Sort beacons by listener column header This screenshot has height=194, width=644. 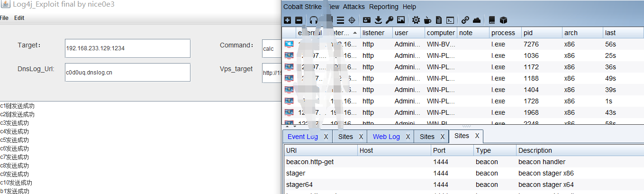[x=376, y=33]
